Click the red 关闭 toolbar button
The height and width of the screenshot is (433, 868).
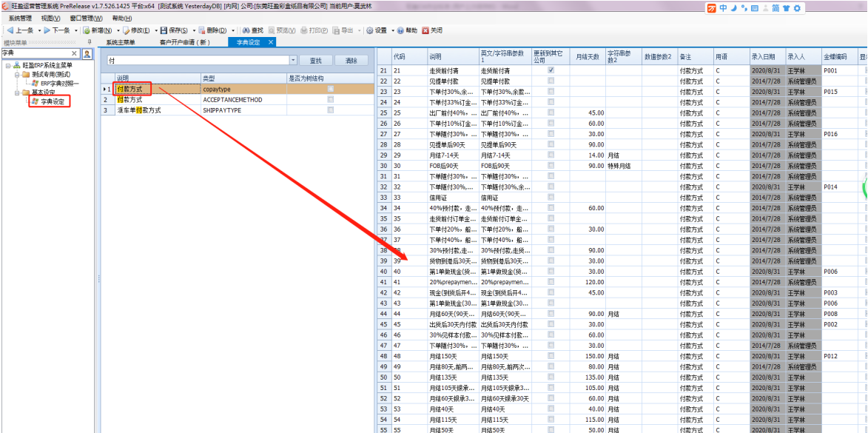(x=432, y=30)
